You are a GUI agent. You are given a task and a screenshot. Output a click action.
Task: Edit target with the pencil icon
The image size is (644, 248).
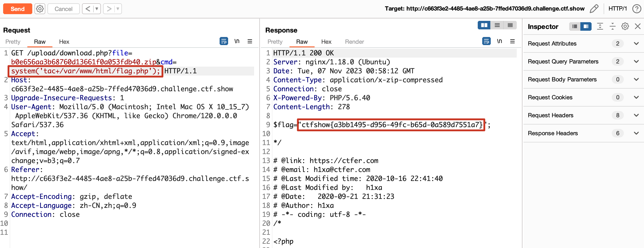(x=594, y=9)
